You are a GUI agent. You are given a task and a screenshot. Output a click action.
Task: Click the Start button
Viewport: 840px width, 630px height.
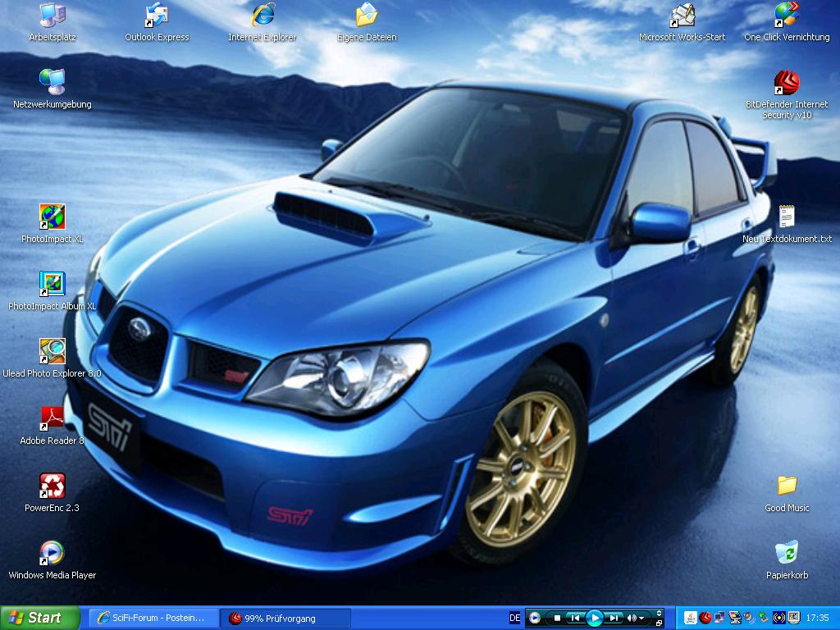(x=40, y=618)
